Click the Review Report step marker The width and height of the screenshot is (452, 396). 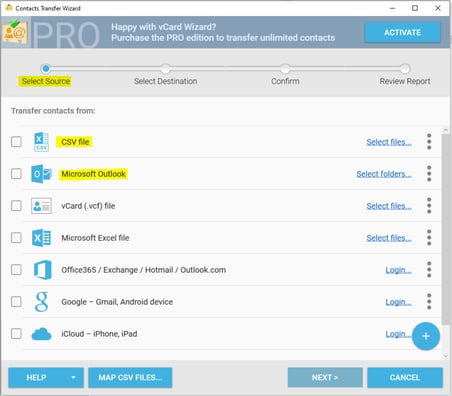click(x=405, y=69)
